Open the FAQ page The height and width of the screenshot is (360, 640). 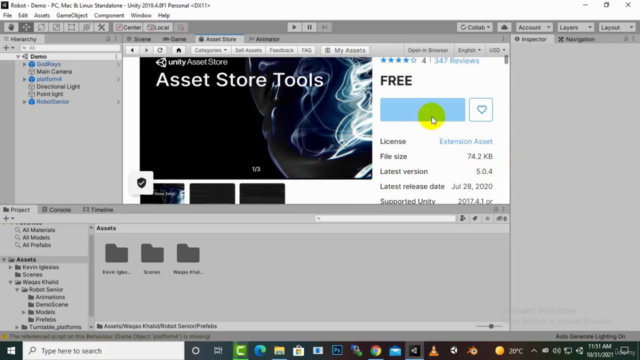[x=307, y=50]
